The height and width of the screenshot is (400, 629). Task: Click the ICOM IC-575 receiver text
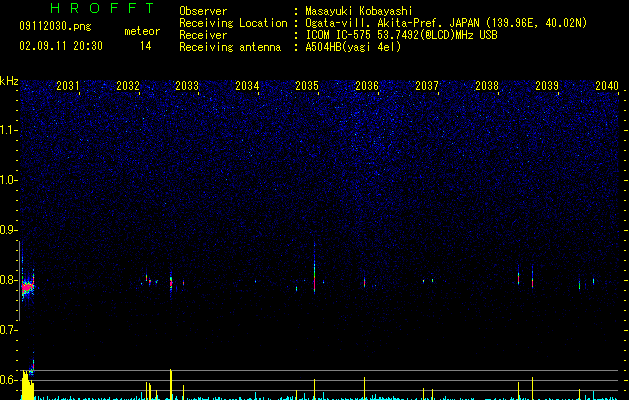pyautogui.click(x=401, y=35)
